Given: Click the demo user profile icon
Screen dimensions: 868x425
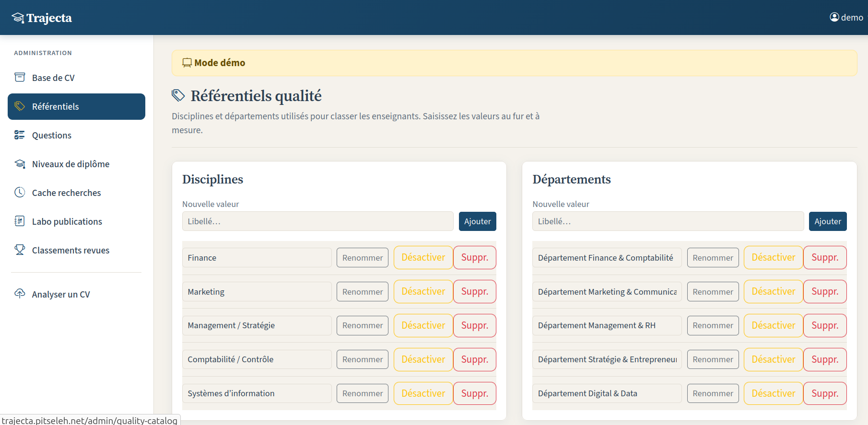Looking at the screenshot, I should coord(834,17).
